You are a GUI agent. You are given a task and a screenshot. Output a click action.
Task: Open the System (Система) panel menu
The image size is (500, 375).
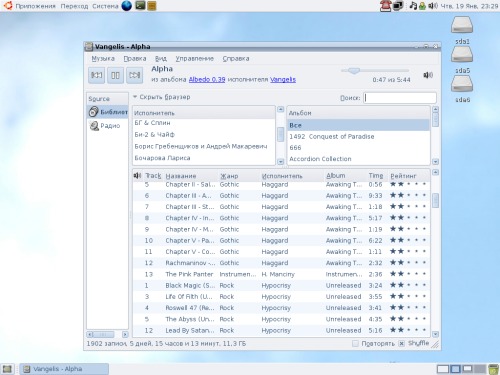105,6
